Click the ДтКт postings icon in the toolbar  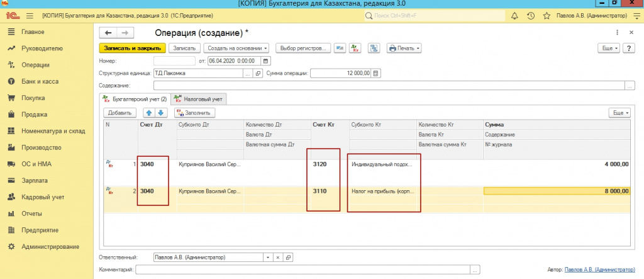(x=355, y=48)
